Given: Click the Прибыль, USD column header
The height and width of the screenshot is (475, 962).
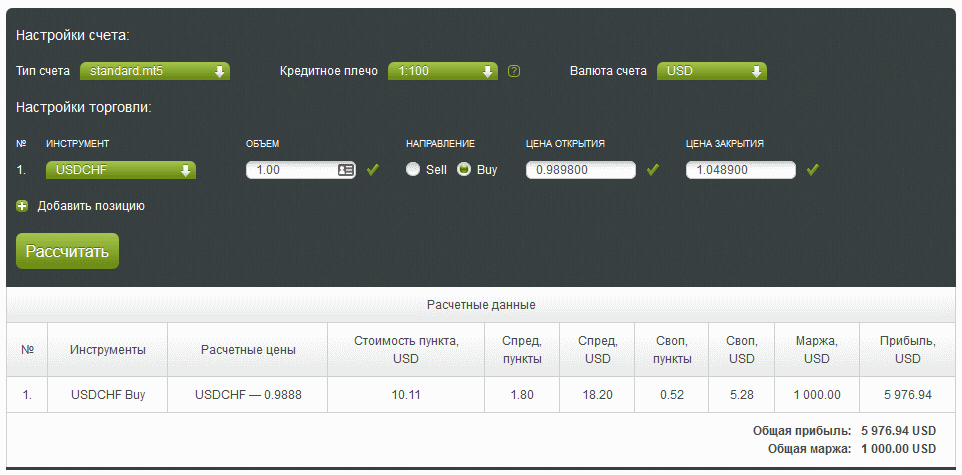Looking at the screenshot, I should click(908, 349).
